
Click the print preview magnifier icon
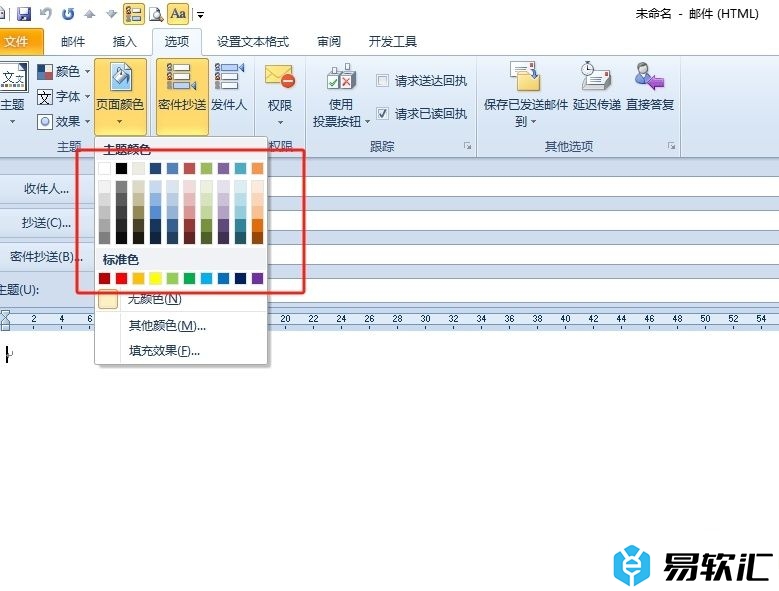click(156, 14)
